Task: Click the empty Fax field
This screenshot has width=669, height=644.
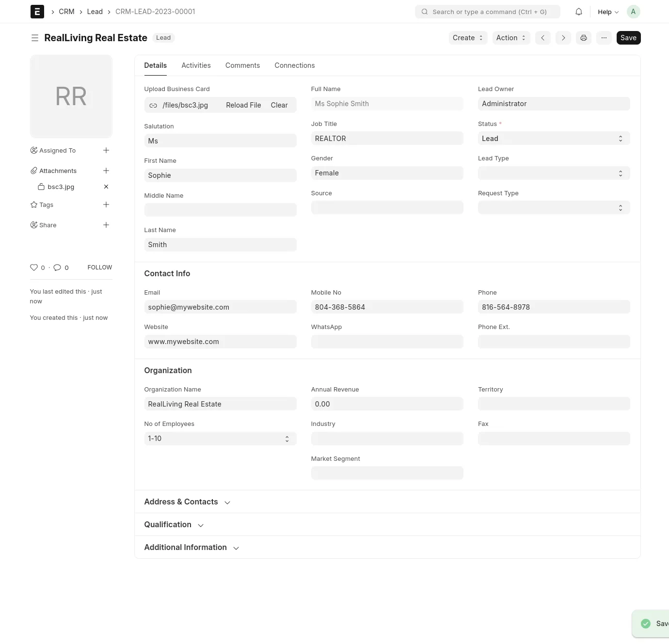Action: coord(554,439)
